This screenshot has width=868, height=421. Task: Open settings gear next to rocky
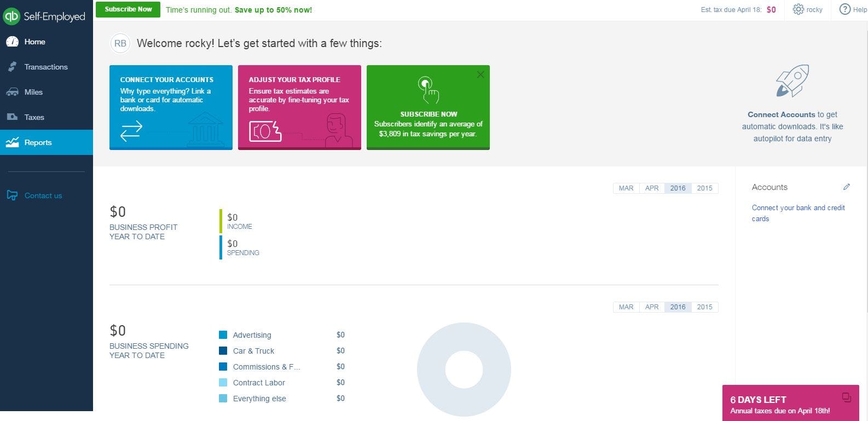(798, 9)
